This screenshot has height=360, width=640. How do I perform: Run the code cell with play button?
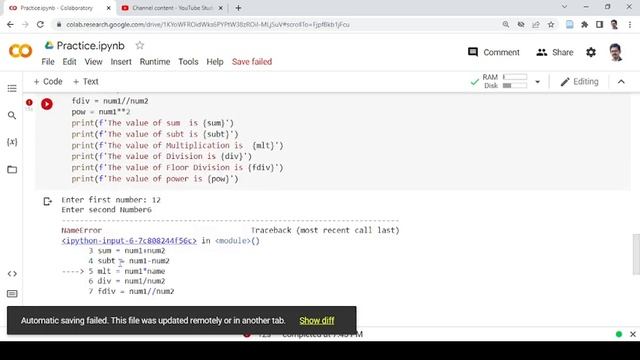47,104
